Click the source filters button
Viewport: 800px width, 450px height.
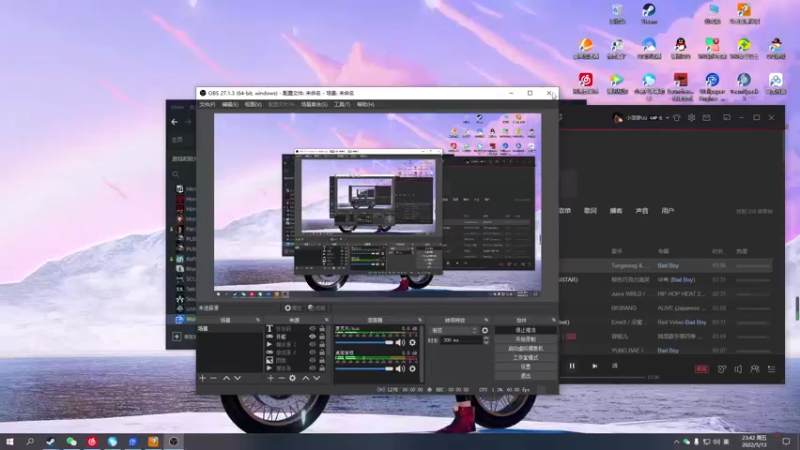coord(317,308)
